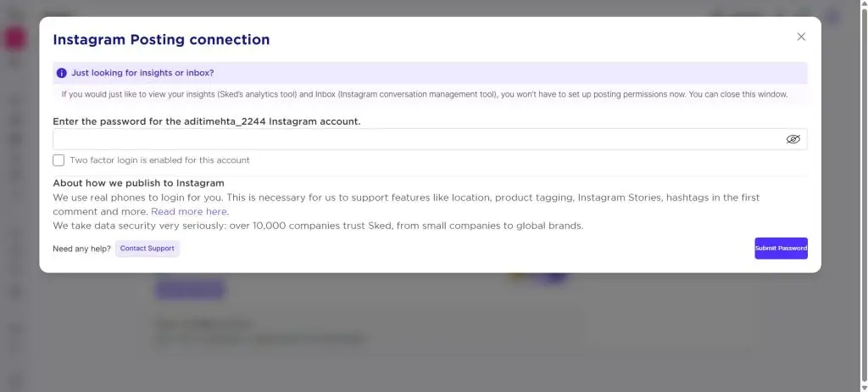Click the 'Just looking for insights or inbox?' banner text
Image resolution: width=868 pixels, height=392 pixels.
(x=142, y=73)
